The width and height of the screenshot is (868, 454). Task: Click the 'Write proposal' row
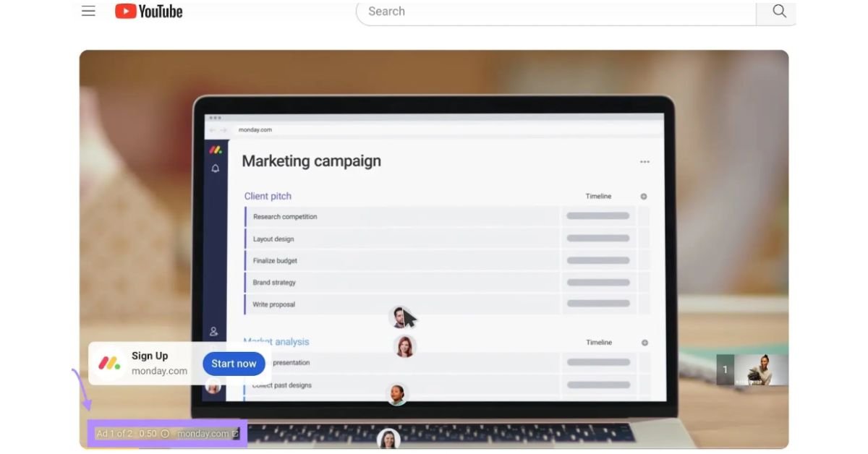402,304
